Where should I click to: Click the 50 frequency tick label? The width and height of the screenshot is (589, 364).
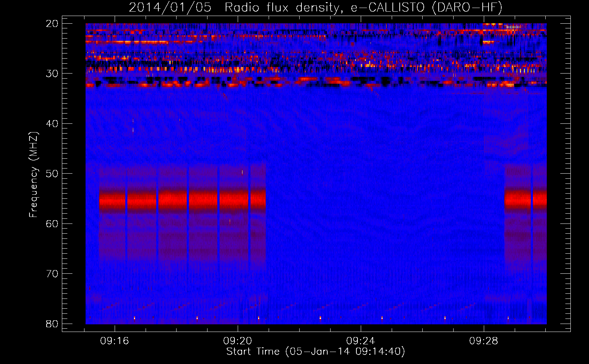(52, 174)
